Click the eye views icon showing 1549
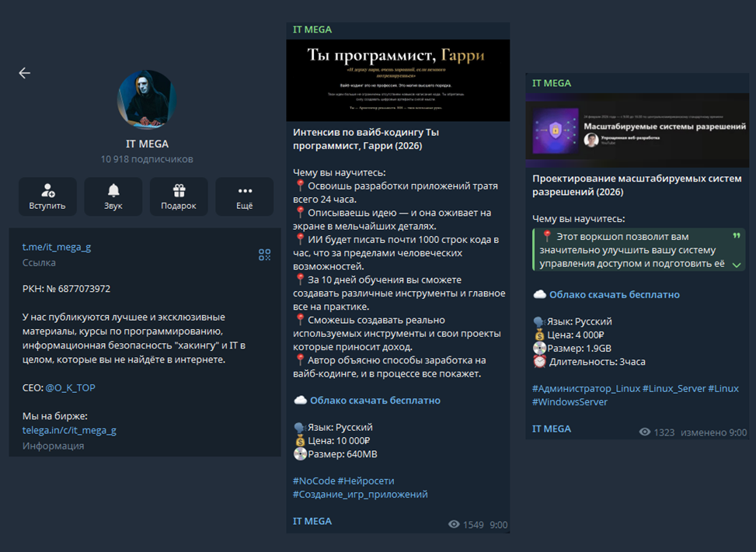756x552 pixels. click(454, 524)
